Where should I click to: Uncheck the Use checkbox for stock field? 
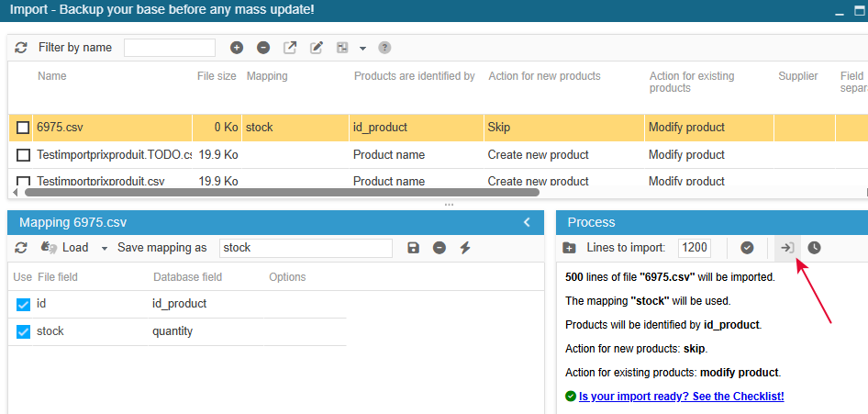tap(23, 331)
